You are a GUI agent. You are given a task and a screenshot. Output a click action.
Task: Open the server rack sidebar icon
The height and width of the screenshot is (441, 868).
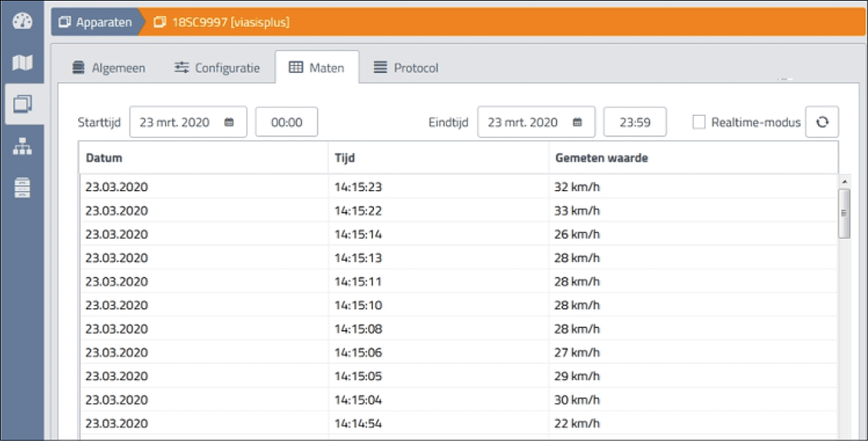[x=23, y=187]
